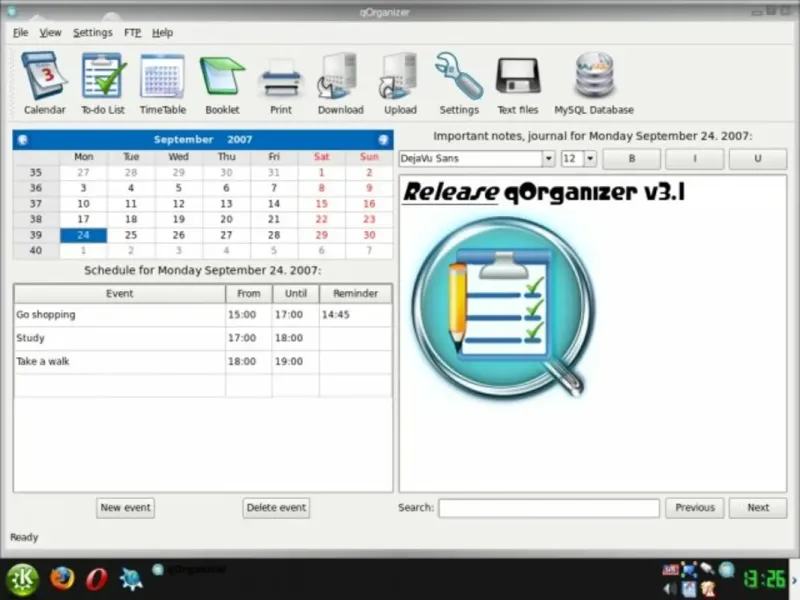Expand the DejaVu Sans font dropdown
Viewport: 800px width, 600px height.
pyautogui.click(x=548, y=159)
